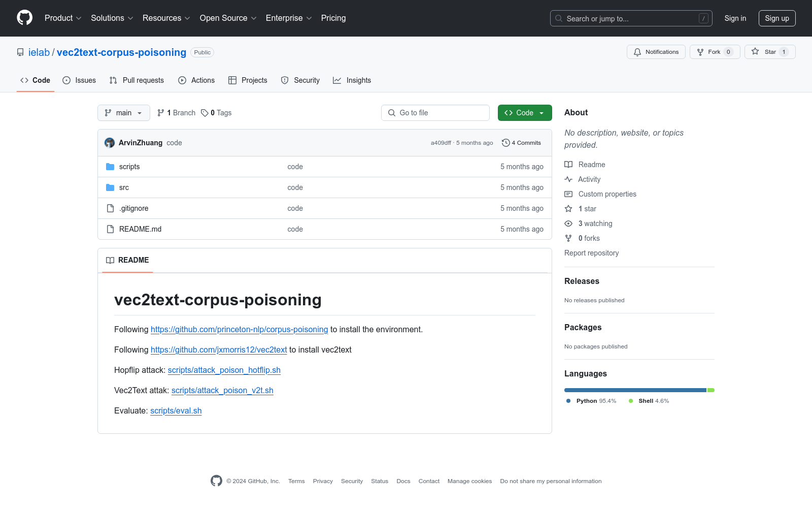Open scripts/attack_poison_hotflip.sh link
The height and width of the screenshot is (508, 812).
click(x=224, y=370)
